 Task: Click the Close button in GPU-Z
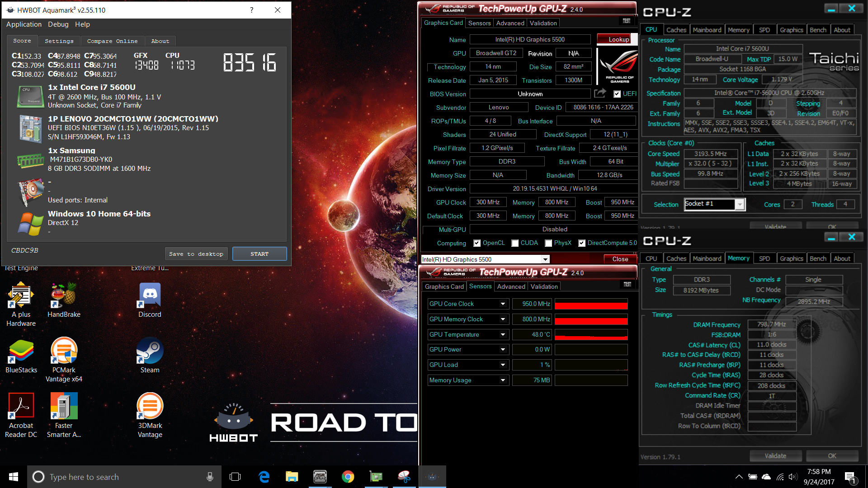tap(620, 259)
